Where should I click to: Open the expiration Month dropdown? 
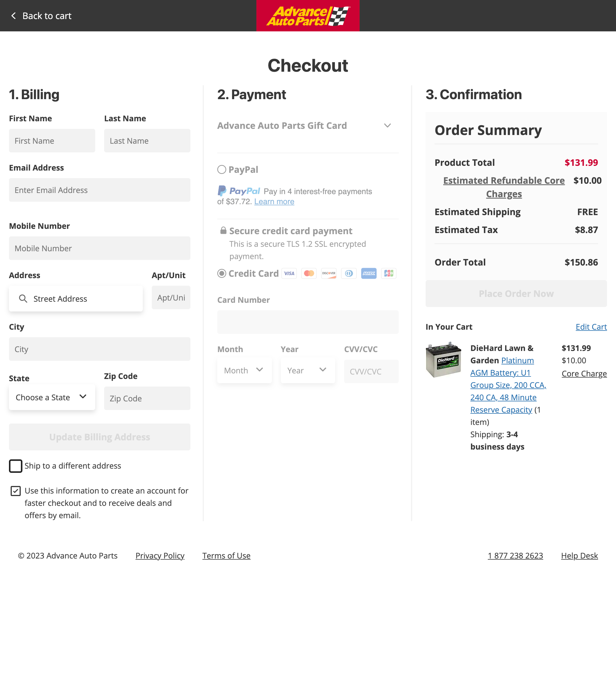tap(244, 370)
